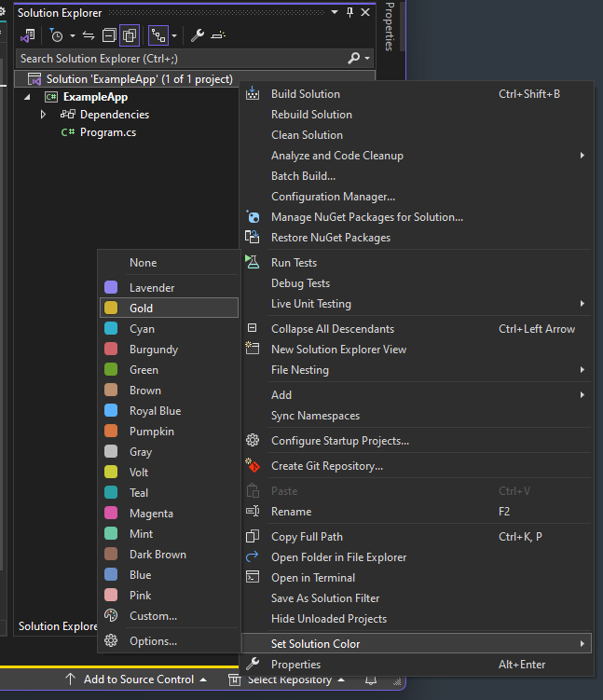Screen dimensions: 603x700
Task: Collapse the ExampleApp project node
Action: click(x=27, y=97)
